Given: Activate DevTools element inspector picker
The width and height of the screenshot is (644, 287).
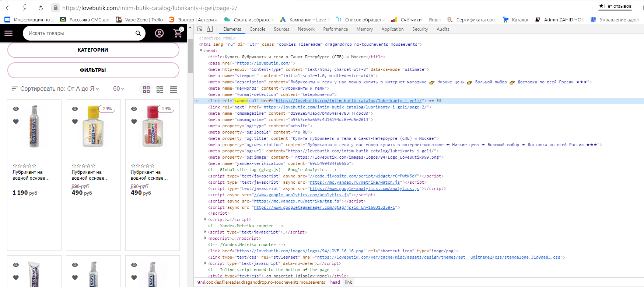Looking at the screenshot, I should pyautogui.click(x=200, y=29).
